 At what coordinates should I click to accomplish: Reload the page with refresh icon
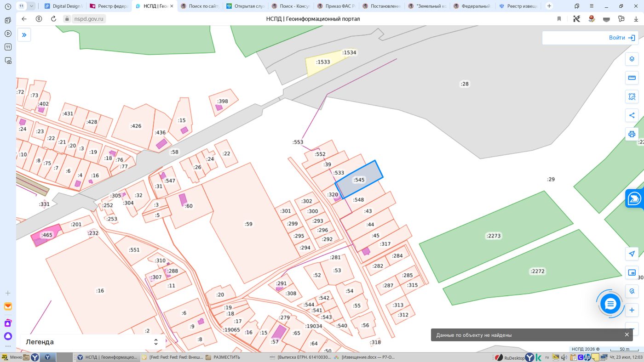(x=53, y=19)
